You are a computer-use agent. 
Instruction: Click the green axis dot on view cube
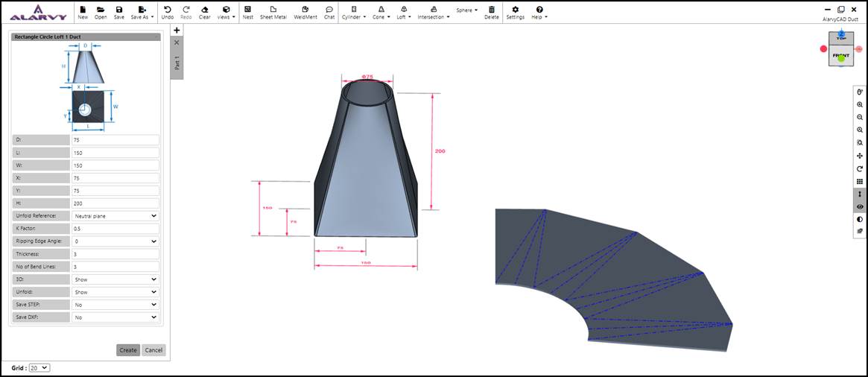point(841,58)
